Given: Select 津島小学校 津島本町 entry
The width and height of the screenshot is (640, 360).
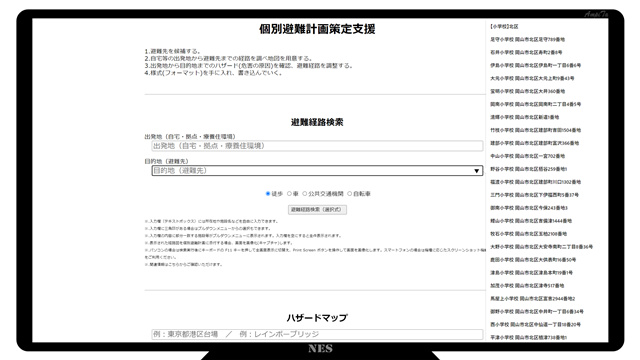Looking at the screenshot, I should click(x=531, y=273).
